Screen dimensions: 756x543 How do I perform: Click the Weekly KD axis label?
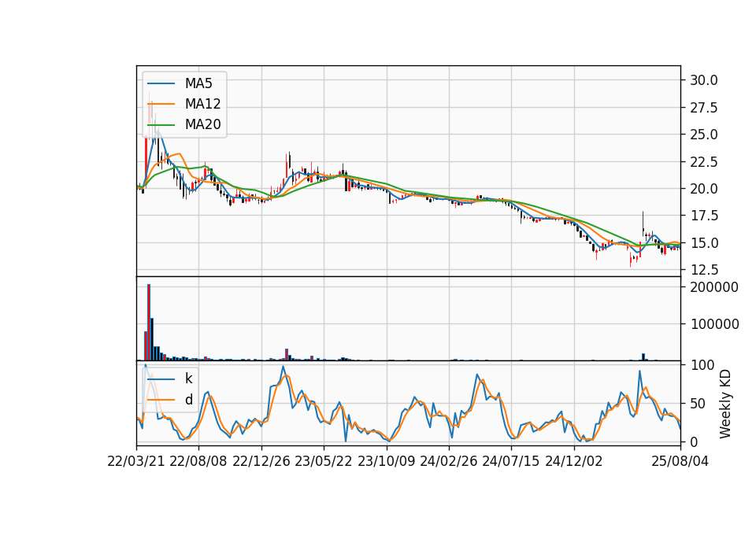[x=724, y=404]
